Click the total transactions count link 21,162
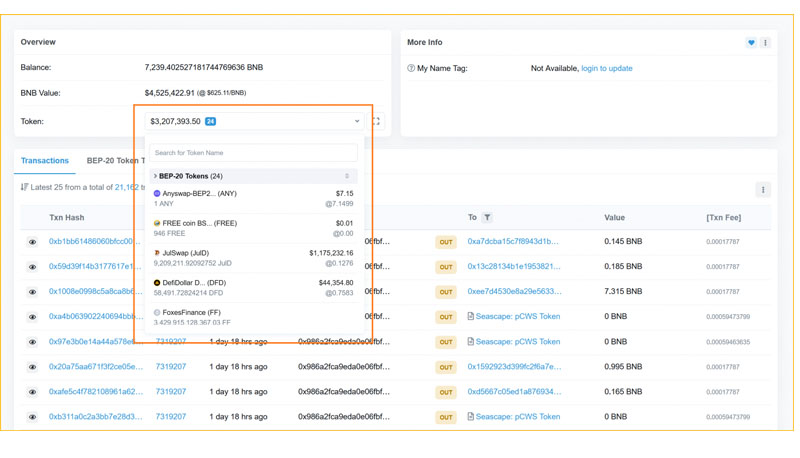The width and height of the screenshot is (800, 458). 127,187
